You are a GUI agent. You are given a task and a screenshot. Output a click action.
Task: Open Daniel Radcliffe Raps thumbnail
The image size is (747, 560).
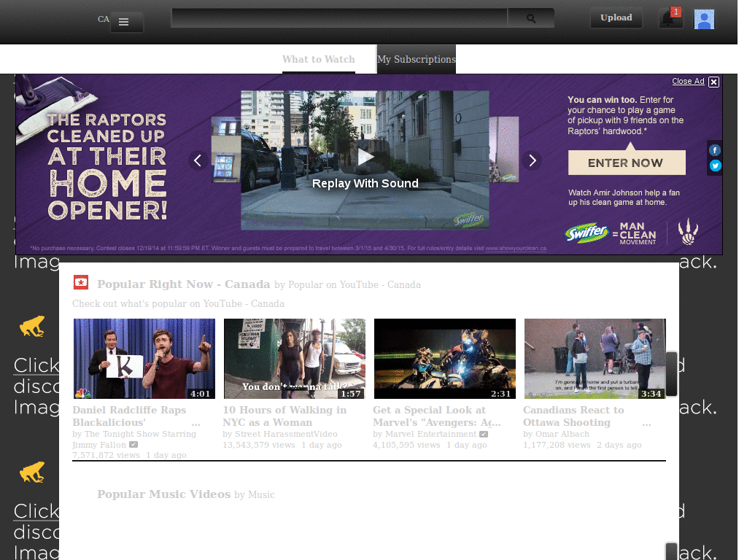click(144, 359)
